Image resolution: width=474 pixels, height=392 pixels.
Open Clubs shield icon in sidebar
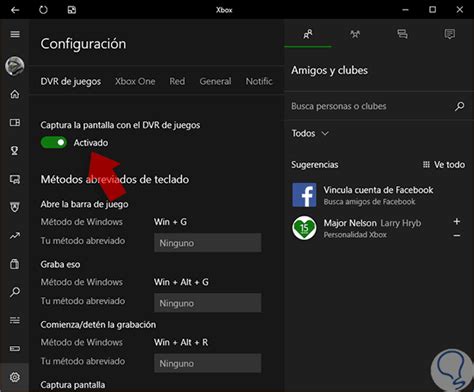15,207
